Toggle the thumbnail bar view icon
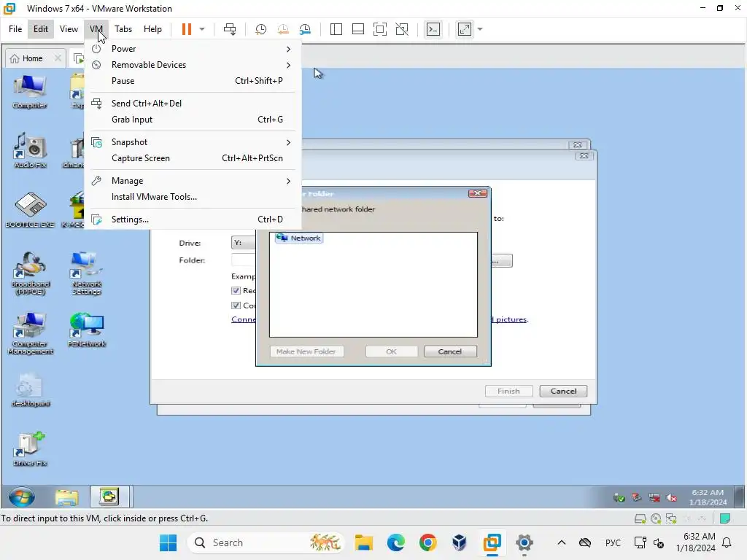Screen dimensions: 747x560 [x=357, y=29]
